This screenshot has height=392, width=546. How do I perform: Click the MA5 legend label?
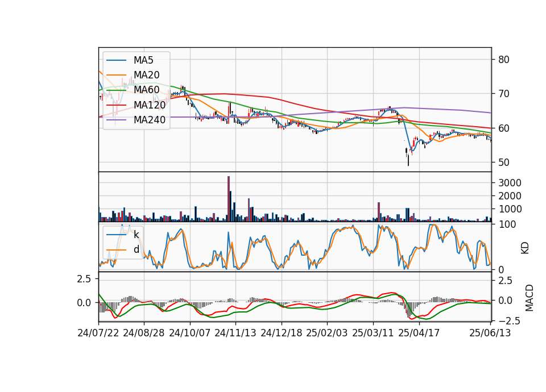point(143,60)
